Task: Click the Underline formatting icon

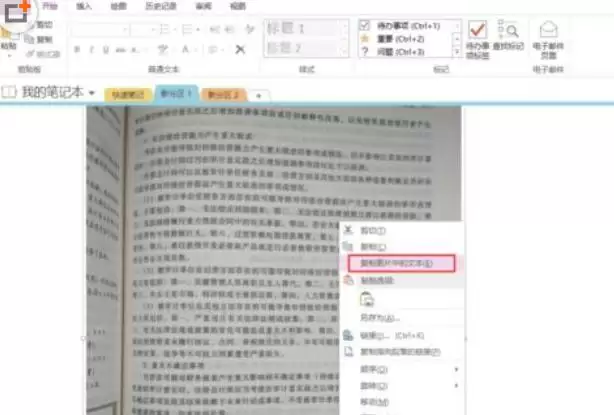Action: (x=106, y=50)
